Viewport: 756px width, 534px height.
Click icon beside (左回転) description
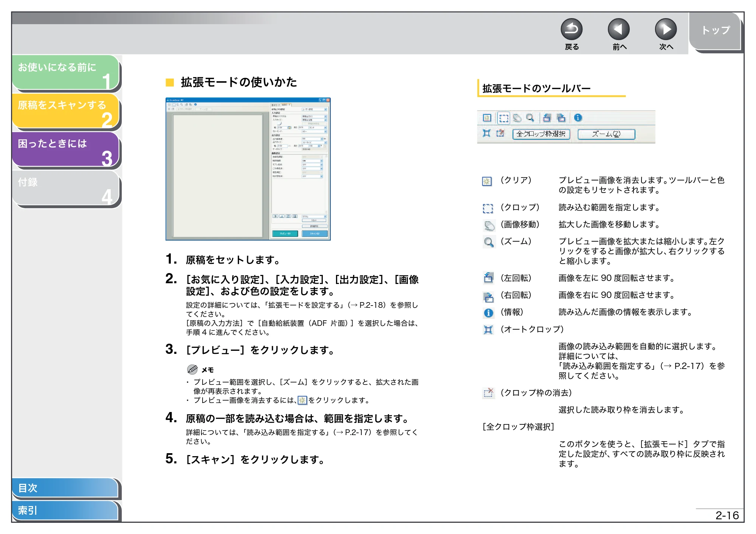(488, 278)
